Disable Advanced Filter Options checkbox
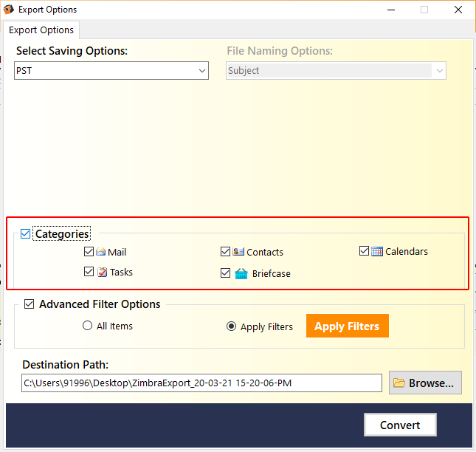The image size is (476, 452). pos(29,304)
